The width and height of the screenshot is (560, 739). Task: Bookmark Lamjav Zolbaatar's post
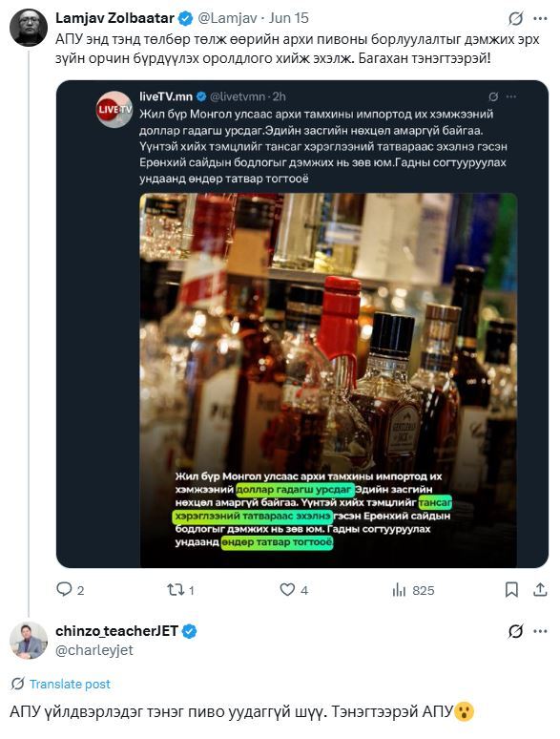(511, 590)
